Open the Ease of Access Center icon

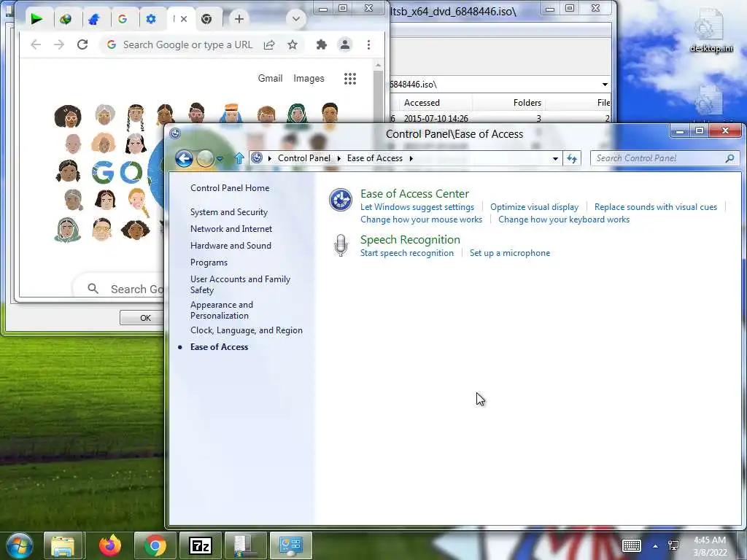341,200
